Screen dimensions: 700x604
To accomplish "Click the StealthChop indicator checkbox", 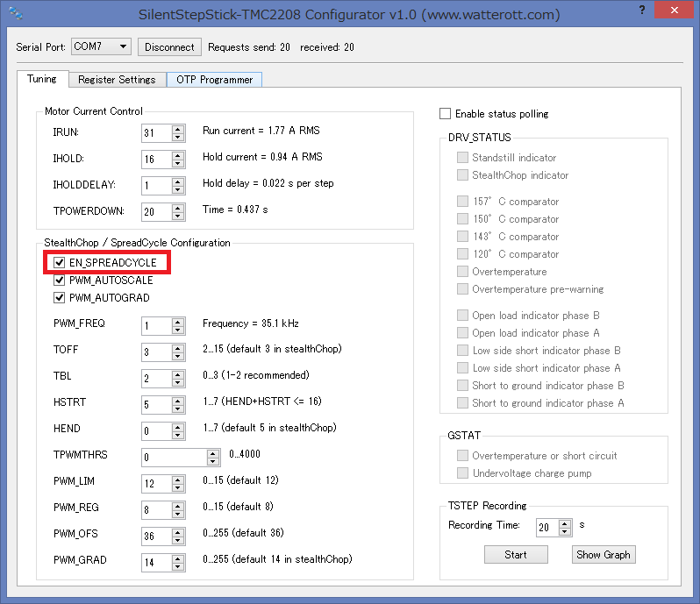I will tap(462, 174).
